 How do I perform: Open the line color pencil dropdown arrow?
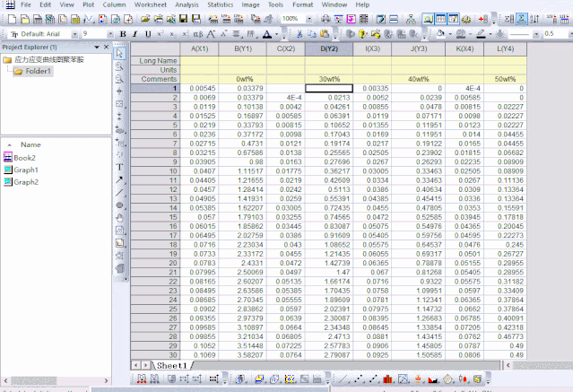coord(490,34)
